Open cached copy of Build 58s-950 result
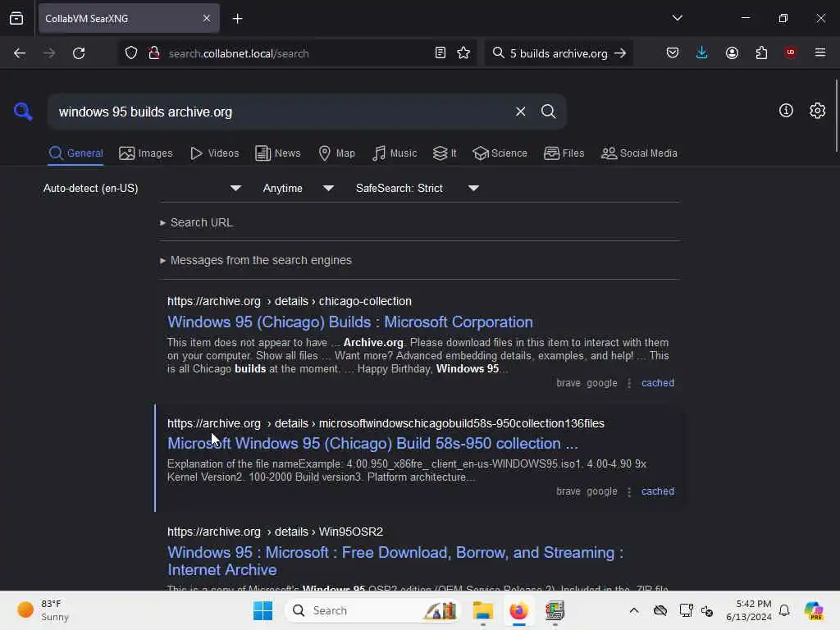The width and height of the screenshot is (840, 630). tap(658, 491)
